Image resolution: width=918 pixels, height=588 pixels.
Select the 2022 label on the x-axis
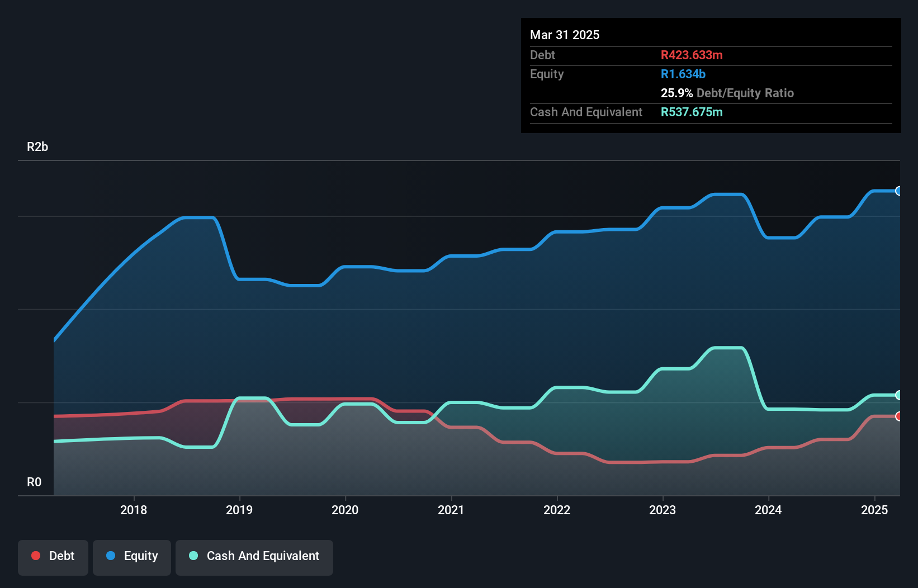pos(557,510)
